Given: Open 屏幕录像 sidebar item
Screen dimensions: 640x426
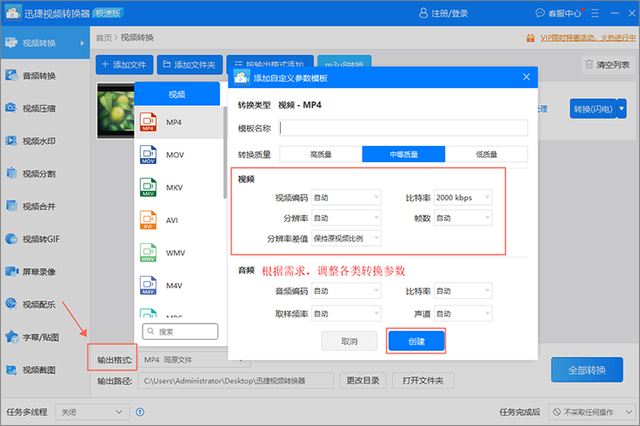Looking at the screenshot, I should (45, 271).
